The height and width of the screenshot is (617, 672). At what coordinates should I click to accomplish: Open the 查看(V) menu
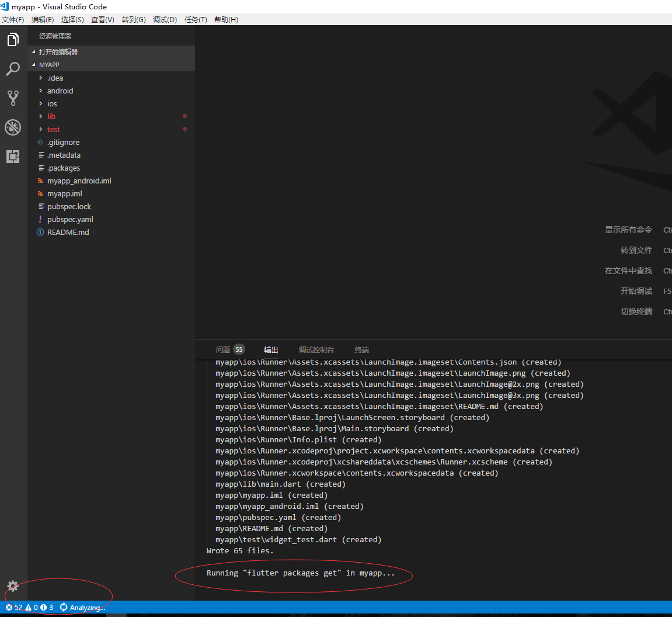pos(102,20)
